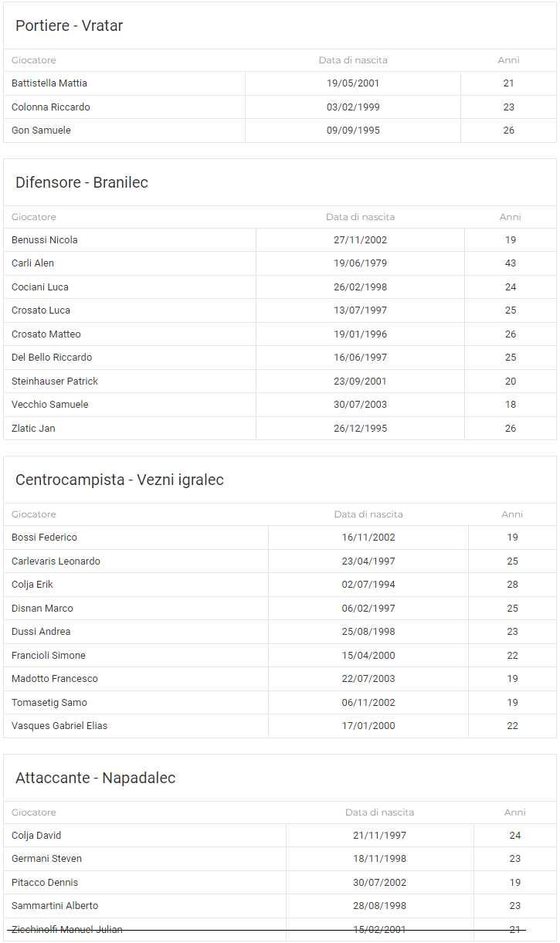
Task: Open striker Colja David's entry
Action: coord(36,836)
